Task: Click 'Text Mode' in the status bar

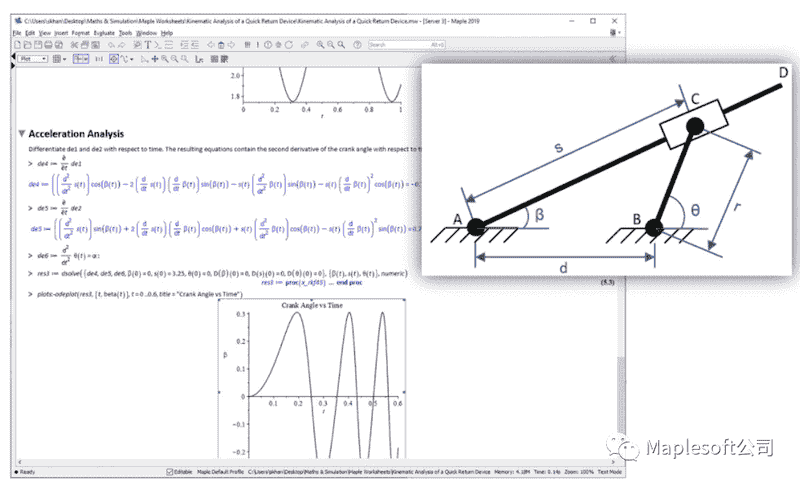Action: point(610,472)
